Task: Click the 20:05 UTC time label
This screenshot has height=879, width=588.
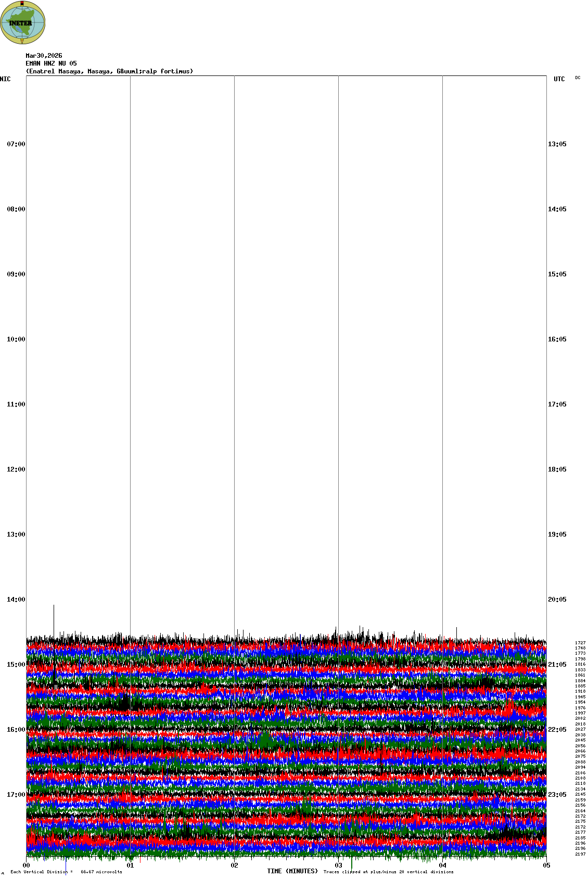Action: tap(557, 600)
